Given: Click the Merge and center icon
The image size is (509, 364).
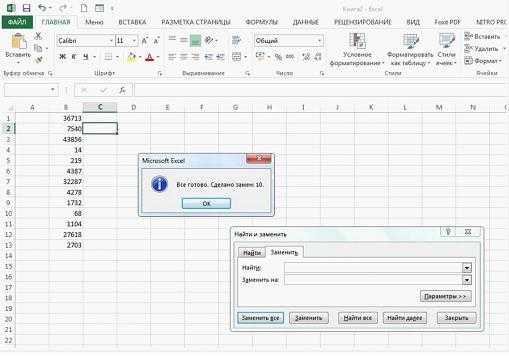Looking at the screenshot, I should click(x=236, y=57).
